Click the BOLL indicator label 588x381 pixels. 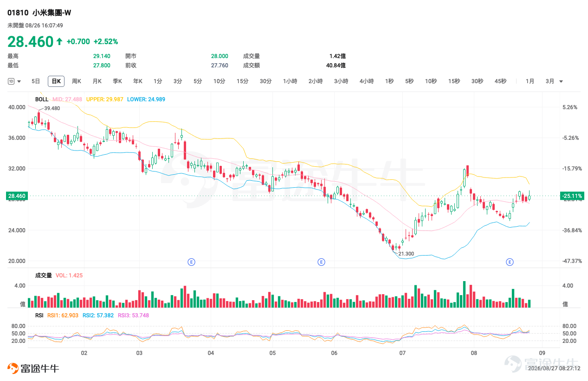coord(42,99)
